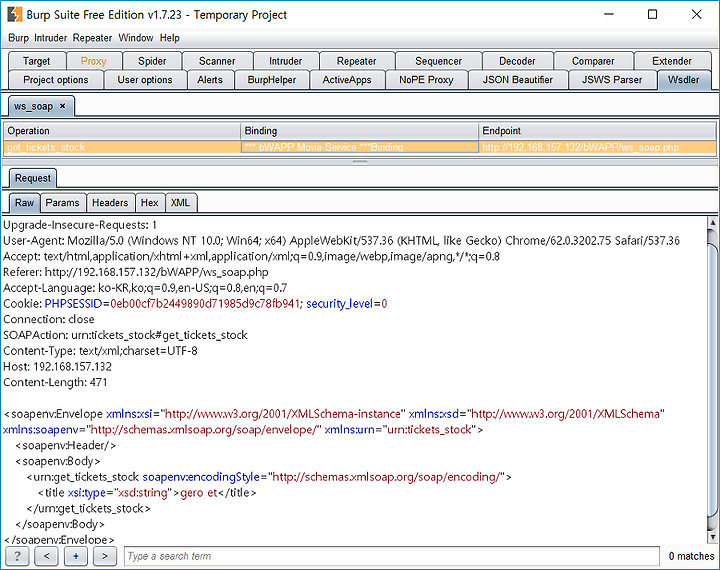Screen dimensions: 720x570
Task: Open the Project options tab
Action: (56, 80)
